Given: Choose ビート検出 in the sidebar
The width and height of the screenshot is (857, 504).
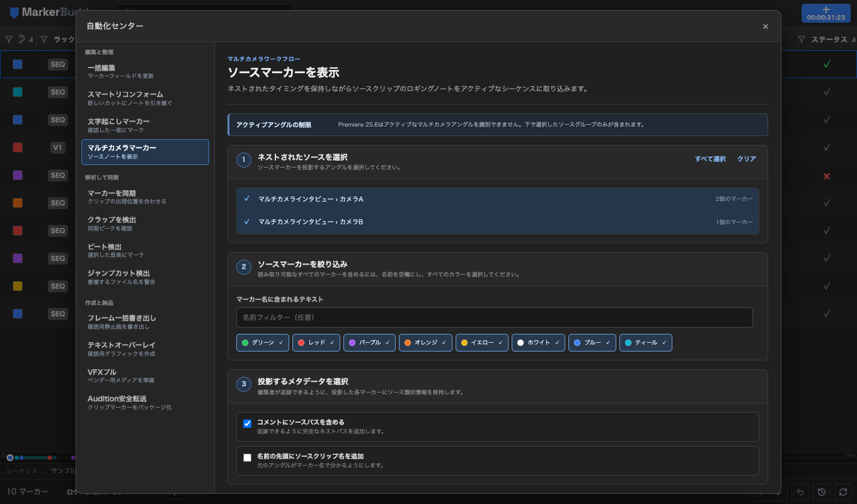Looking at the screenshot, I should click(145, 251).
